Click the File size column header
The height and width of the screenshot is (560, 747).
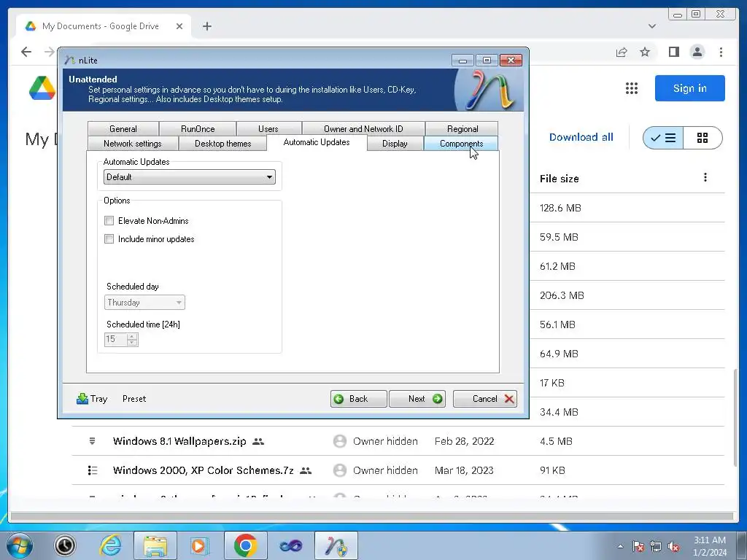[560, 179]
